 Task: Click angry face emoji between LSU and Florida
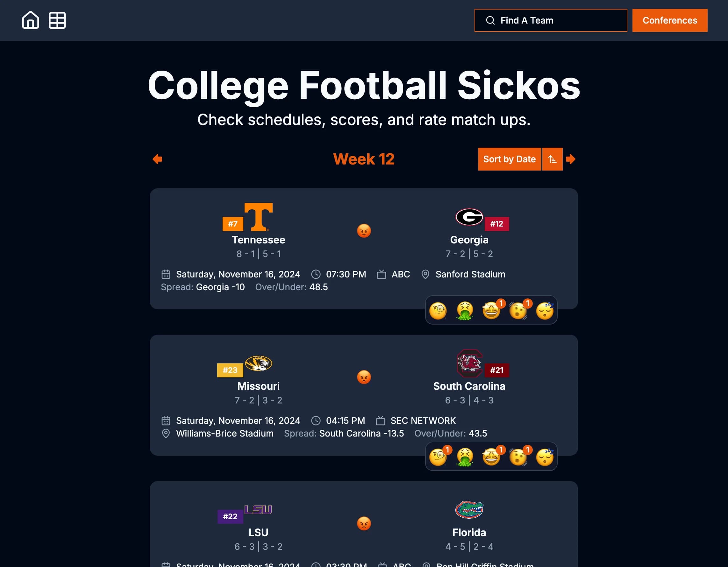point(364,523)
